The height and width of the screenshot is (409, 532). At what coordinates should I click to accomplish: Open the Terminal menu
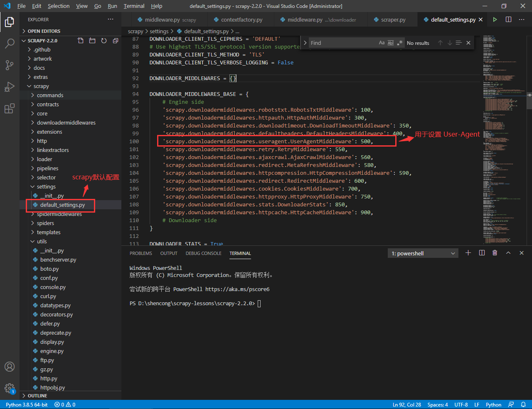pyautogui.click(x=134, y=6)
